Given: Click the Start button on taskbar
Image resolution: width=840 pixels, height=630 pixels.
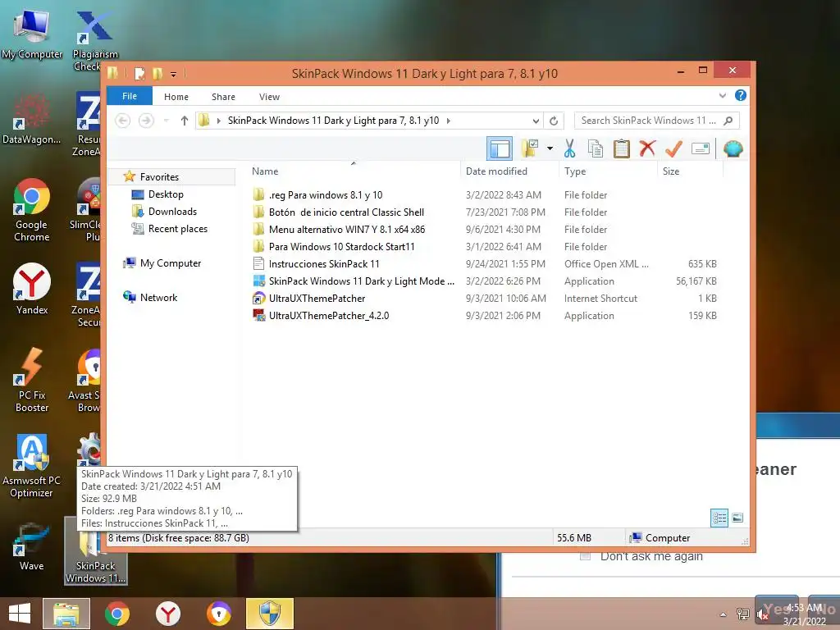Looking at the screenshot, I should (x=20, y=614).
